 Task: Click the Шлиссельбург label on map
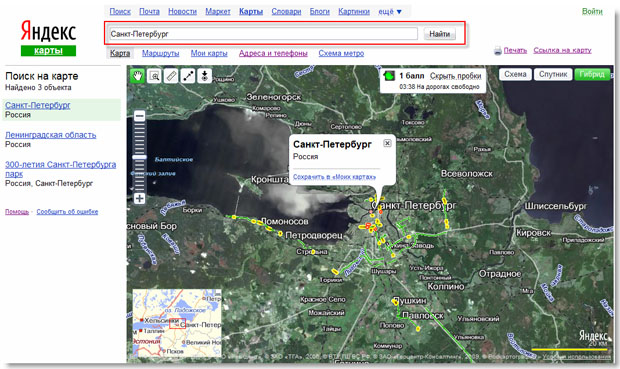(556, 206)
